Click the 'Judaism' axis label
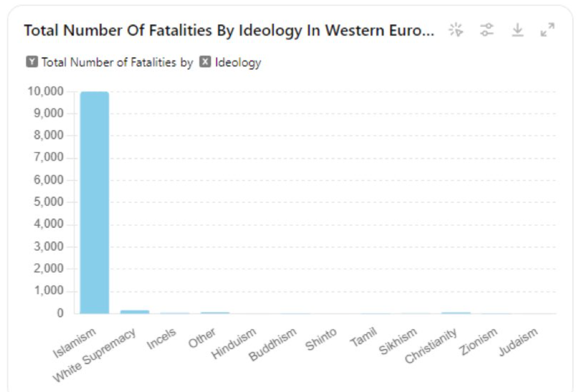The image size is (581, 392). coord(518,342)
